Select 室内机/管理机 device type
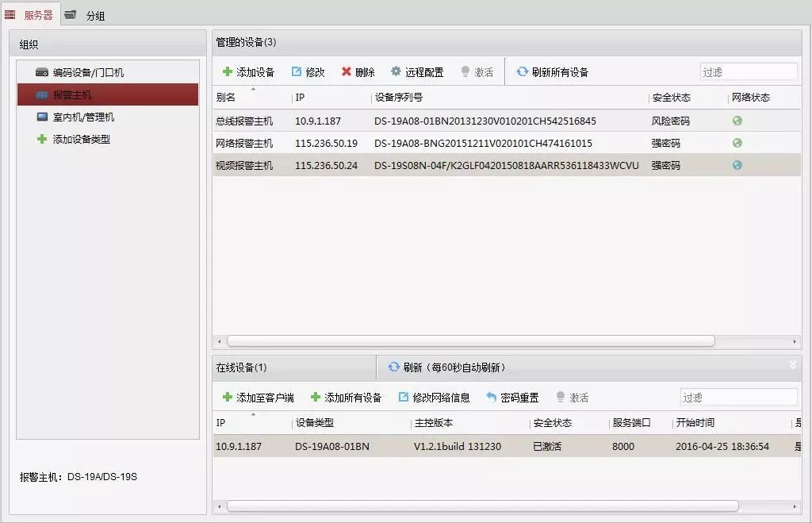The height and width of the screenshot is (523, 812). [82, 117]
